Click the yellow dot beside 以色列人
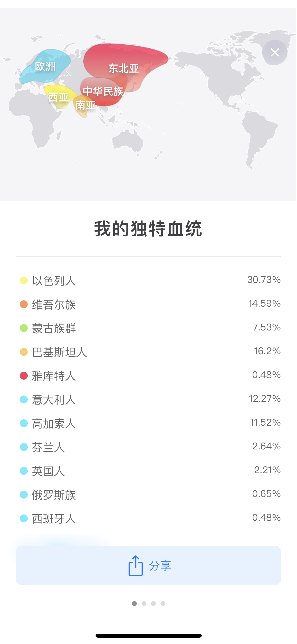This screenshot has height=644, width=297. tap(24, 280)
